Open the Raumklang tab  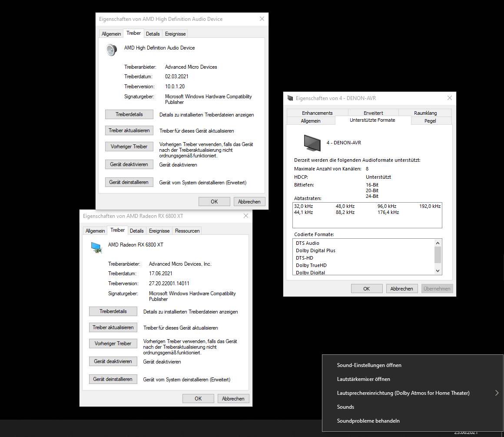[425, 113]
